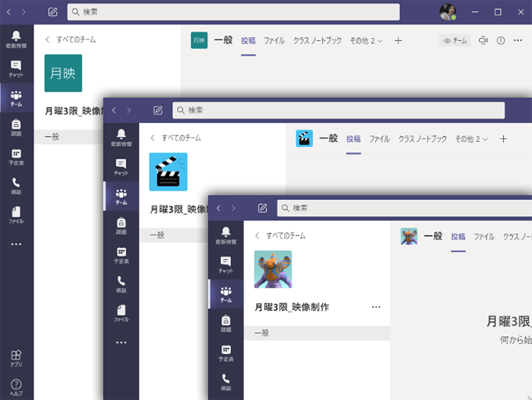Click the 検索 search field in front window
The width and height of the screenshot is (532, 400).
click(x=404, y=208)
